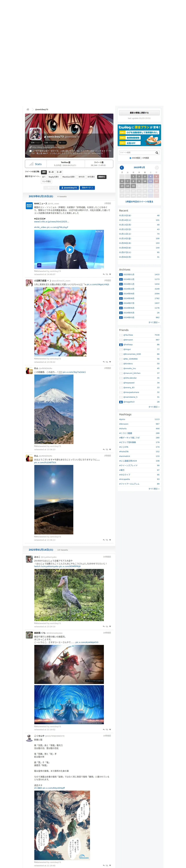Click the twilog 課金プラン banner
The width and height of the screenshot is (186, 868).
[x=139, y=135]
